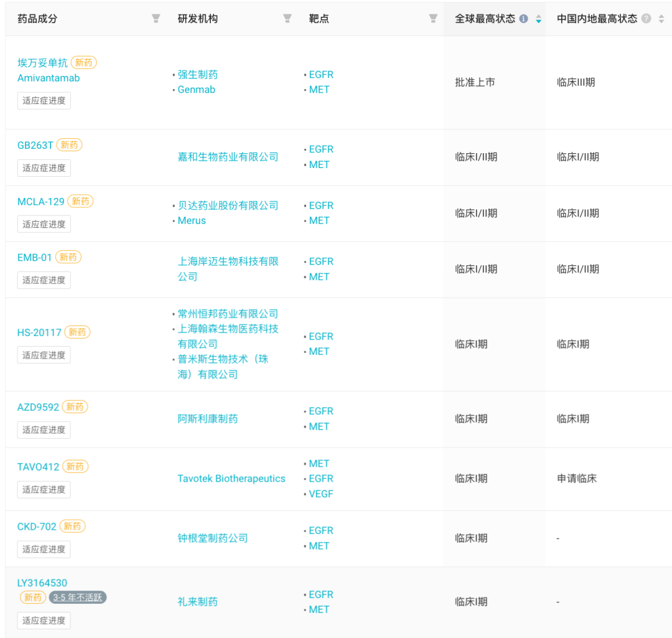Image resolution: width=672 pixels, height=638 pixels.
Task: Select VEGF target in TAVO412 row
Action: coord(321,494)
